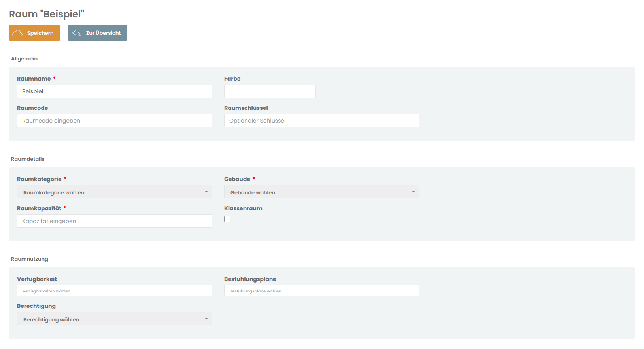
Task: Click the back-arrow icon on Zur Übersicht
Action: coord(77,33)
